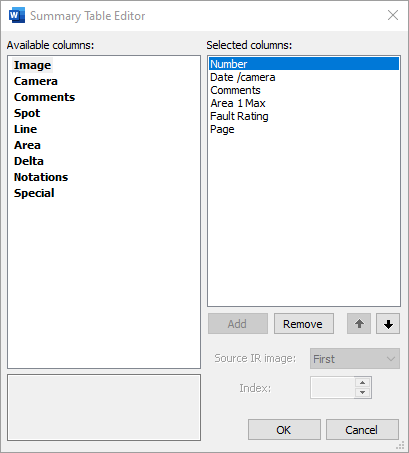The width and height of the screenshot is (409, 453).
Task: Click the Remove button
Action: click(x=304, y=324)
